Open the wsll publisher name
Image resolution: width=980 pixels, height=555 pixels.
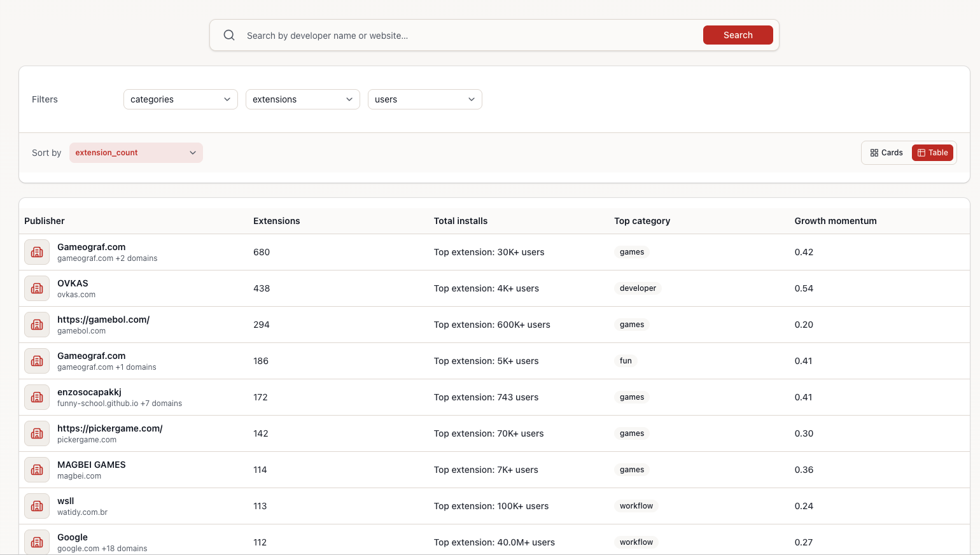pyautogui.click(x=66, y=501)
